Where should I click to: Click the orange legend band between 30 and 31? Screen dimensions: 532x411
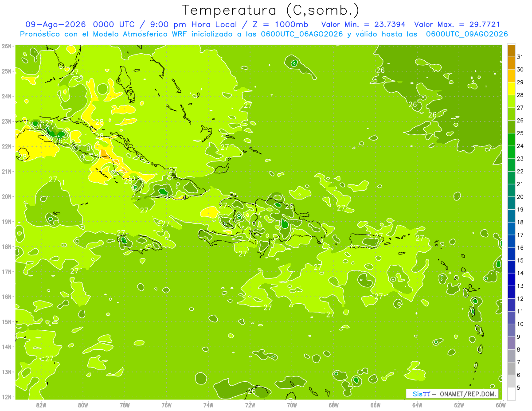point(511,63)
